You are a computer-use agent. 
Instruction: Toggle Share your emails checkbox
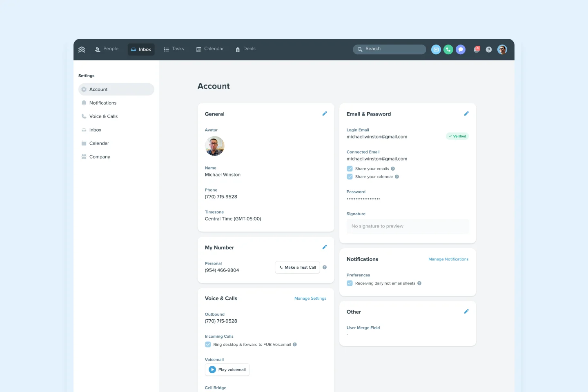[x=350, y=169]
